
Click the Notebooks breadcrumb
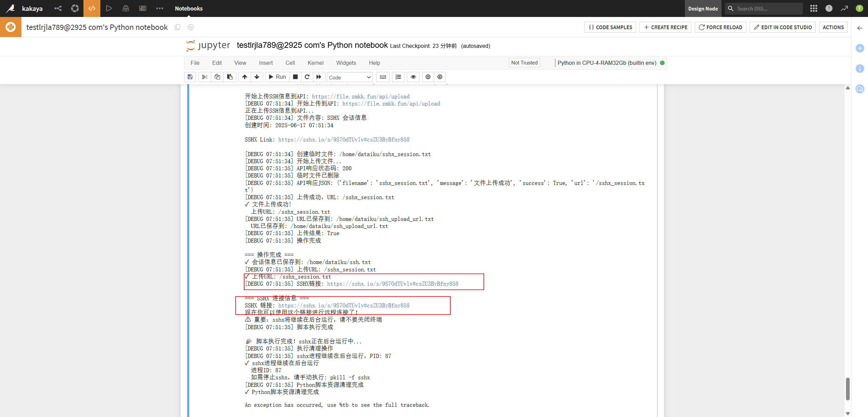[189, 8]
